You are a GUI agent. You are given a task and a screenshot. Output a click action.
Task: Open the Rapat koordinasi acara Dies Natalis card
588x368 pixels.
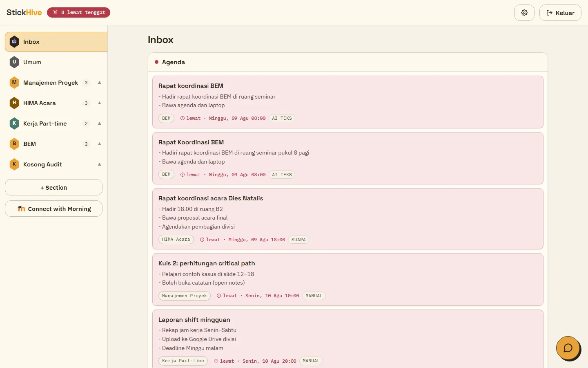(x=348, y=219)
